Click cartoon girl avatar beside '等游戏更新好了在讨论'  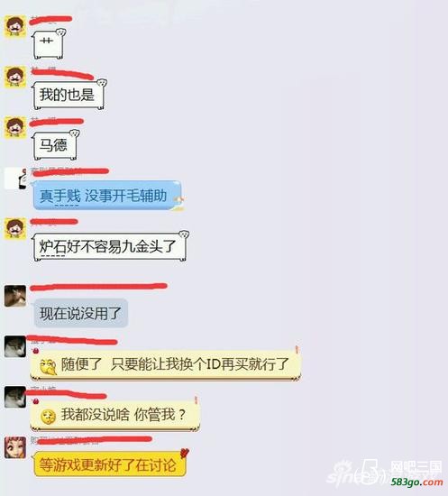click(x=15, y=447)
